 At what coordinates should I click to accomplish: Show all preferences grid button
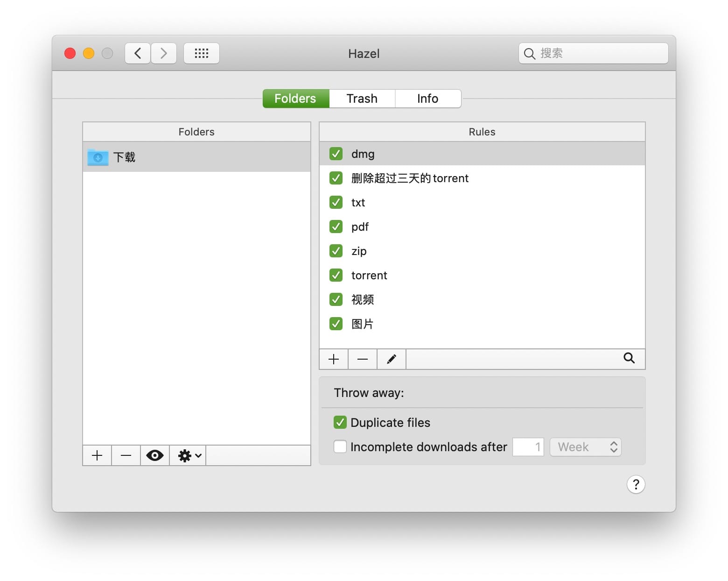(202, 53)
